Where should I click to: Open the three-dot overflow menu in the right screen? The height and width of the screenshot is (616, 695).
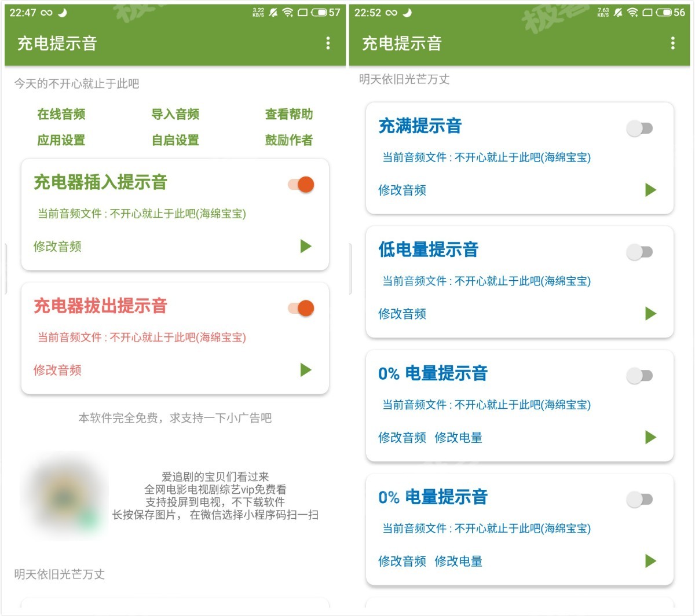click(672, 43)
